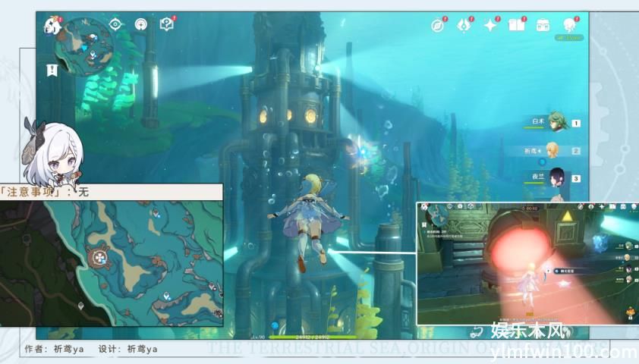Open the elemental sight target icon
This screenshot has width=639, height=364.
pyautogui.click(x=115, y=24)
